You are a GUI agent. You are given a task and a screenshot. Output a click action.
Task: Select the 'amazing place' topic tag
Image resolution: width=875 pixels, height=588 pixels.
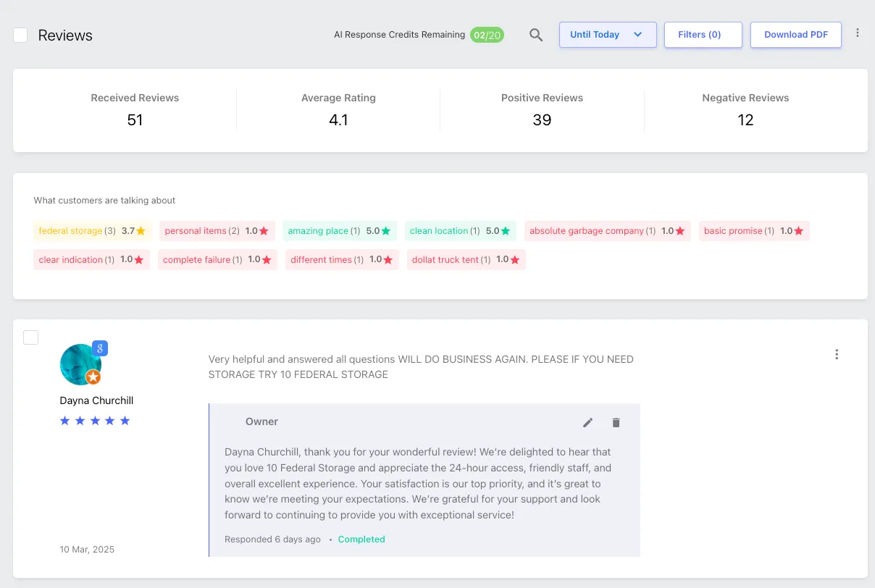click(x=340, y=231)
